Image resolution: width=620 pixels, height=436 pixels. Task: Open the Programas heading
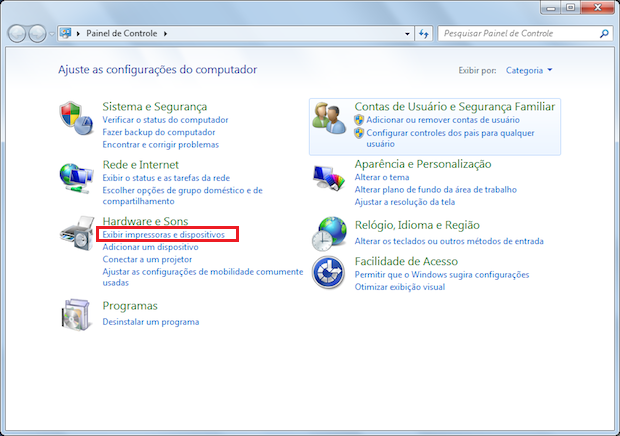[x=130, y=306]
